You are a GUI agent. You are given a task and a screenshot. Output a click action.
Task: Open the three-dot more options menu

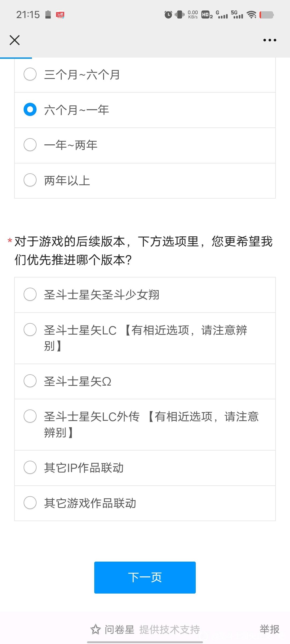pos(270,40)
